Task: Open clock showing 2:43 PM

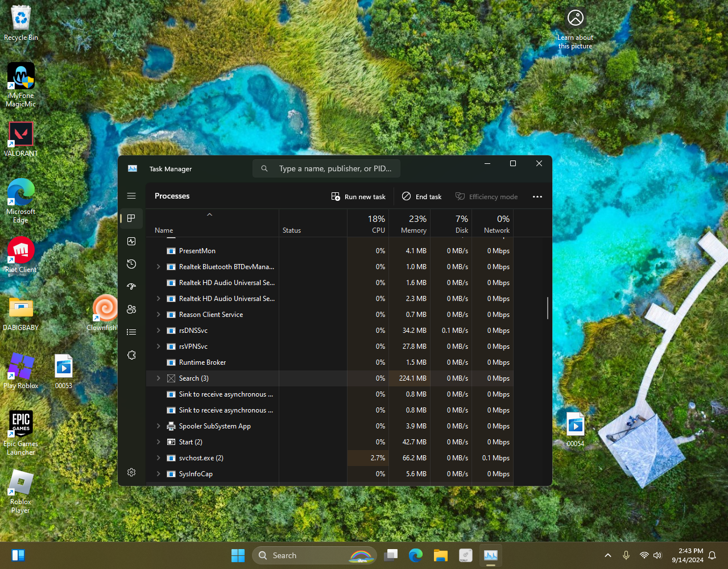Action: coord(688,555)
